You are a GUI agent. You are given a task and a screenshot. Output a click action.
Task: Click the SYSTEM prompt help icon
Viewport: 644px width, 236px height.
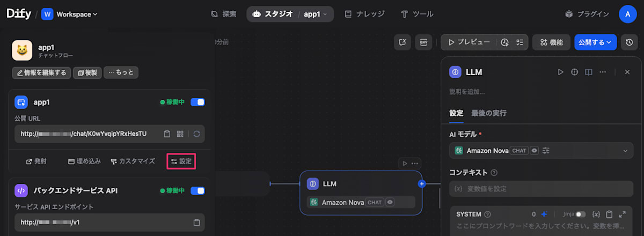(488, 214)
